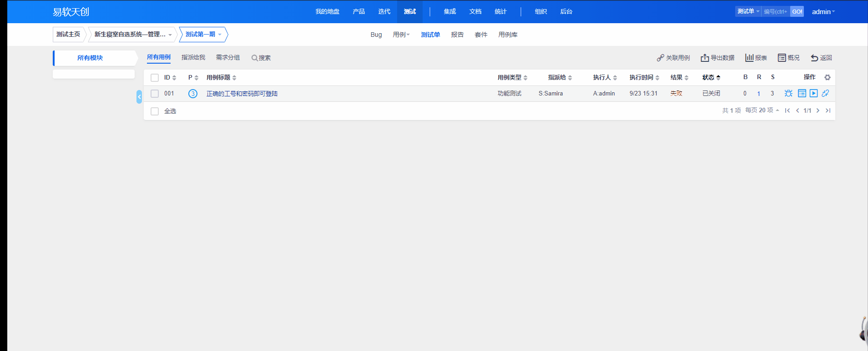Select 需求分组 tab
The width and height of the screenshot is (868, 351).
[x=228, y=57]
